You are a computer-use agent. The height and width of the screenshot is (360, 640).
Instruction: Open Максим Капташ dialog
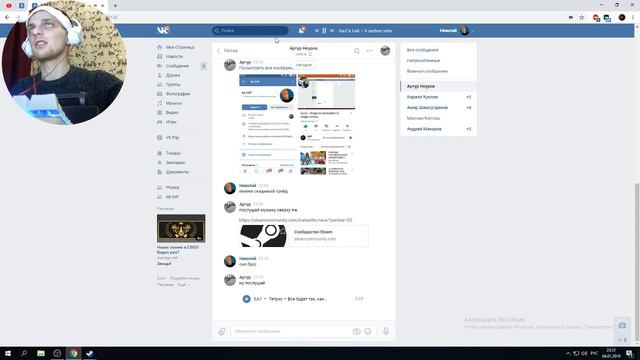[438, 118]
